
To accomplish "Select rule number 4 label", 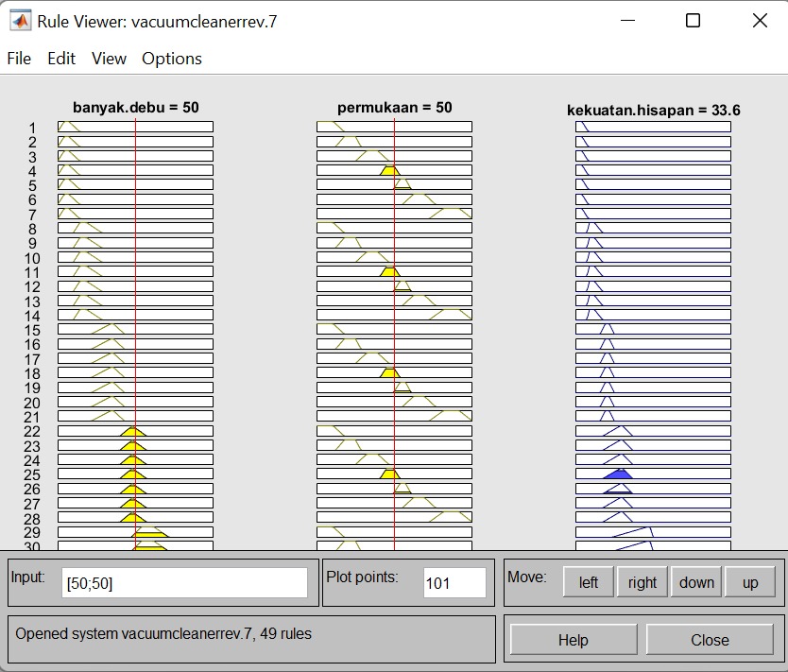I will (x=32, y=171).
